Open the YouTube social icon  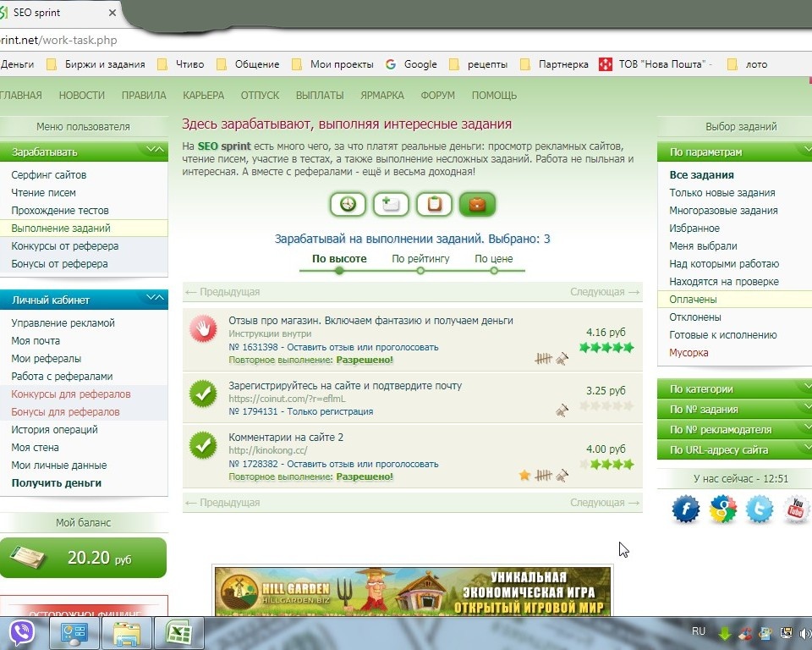click(x=797, y=509)
